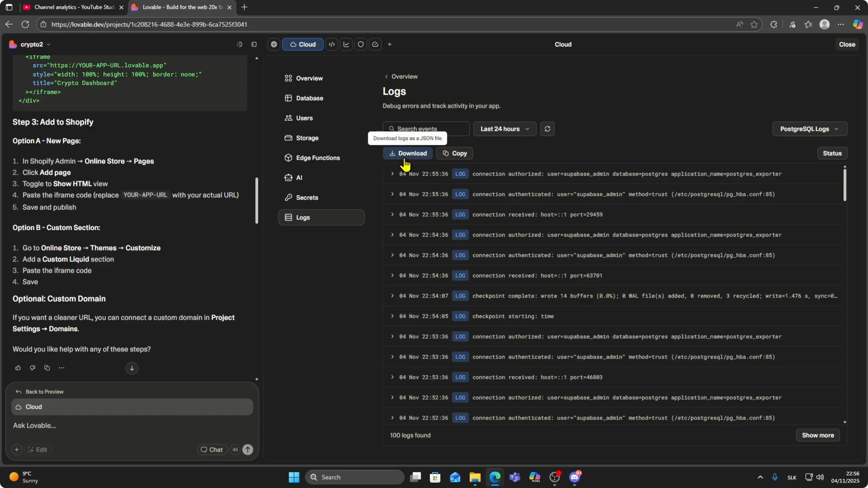This screenshot has width=868, height=488.
Task: Select Logs in Cloud sidebar
Action: [x=321, y=217]
